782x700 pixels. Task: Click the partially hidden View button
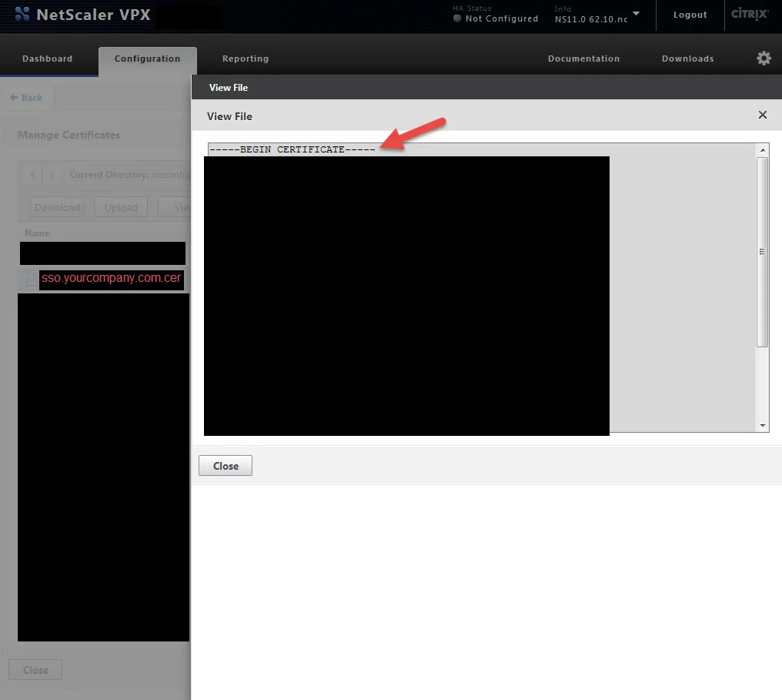click(x=175, y=207)
